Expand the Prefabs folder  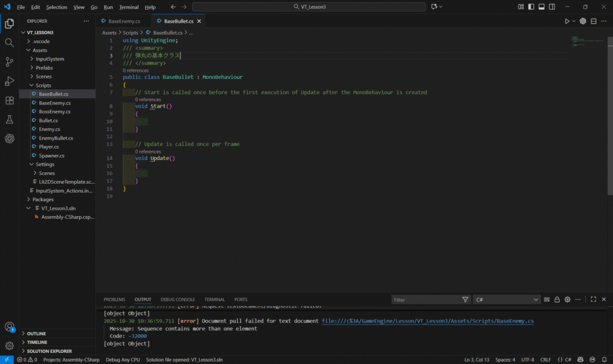44,68
